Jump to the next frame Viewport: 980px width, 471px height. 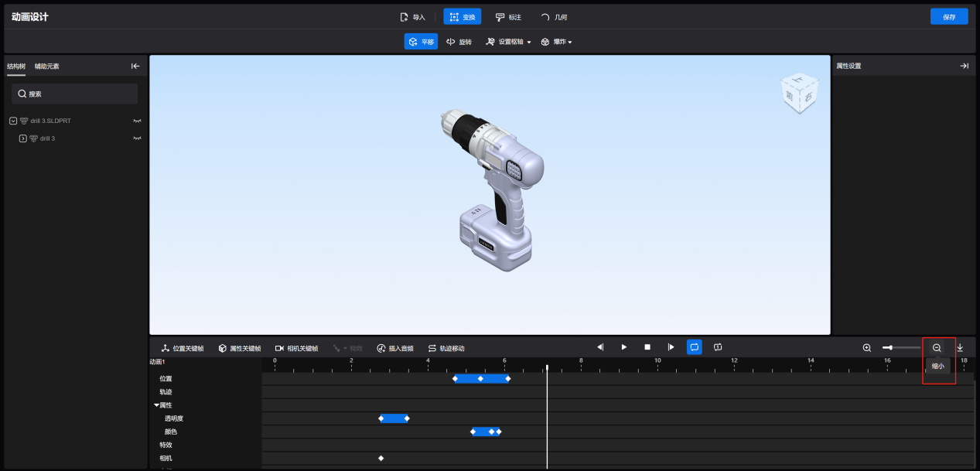(671, 347)
